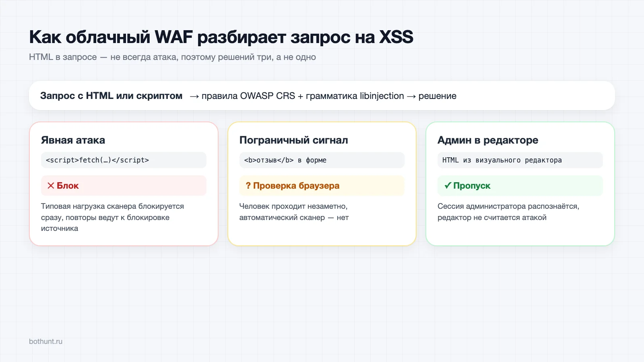Open the bothunt.ru footer link
The image size is (644, 362).
click(x=46, y=341)
